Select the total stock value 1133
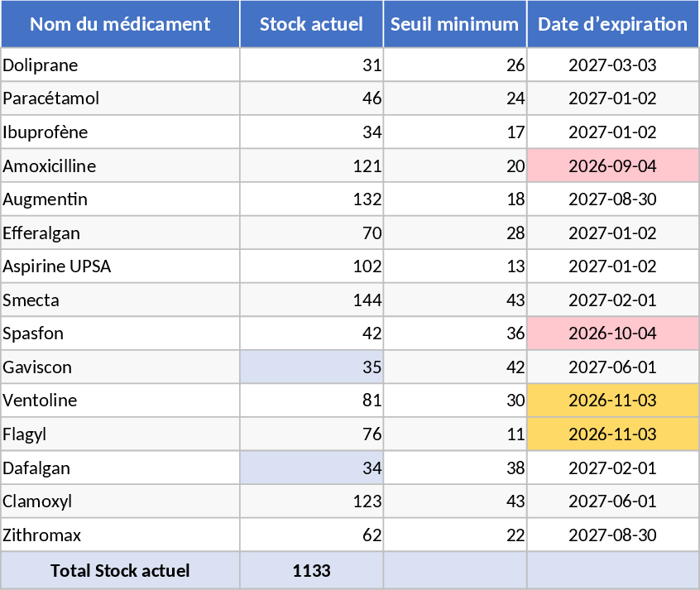The height and width of the screenshot is (590, 700). [311, 570]
